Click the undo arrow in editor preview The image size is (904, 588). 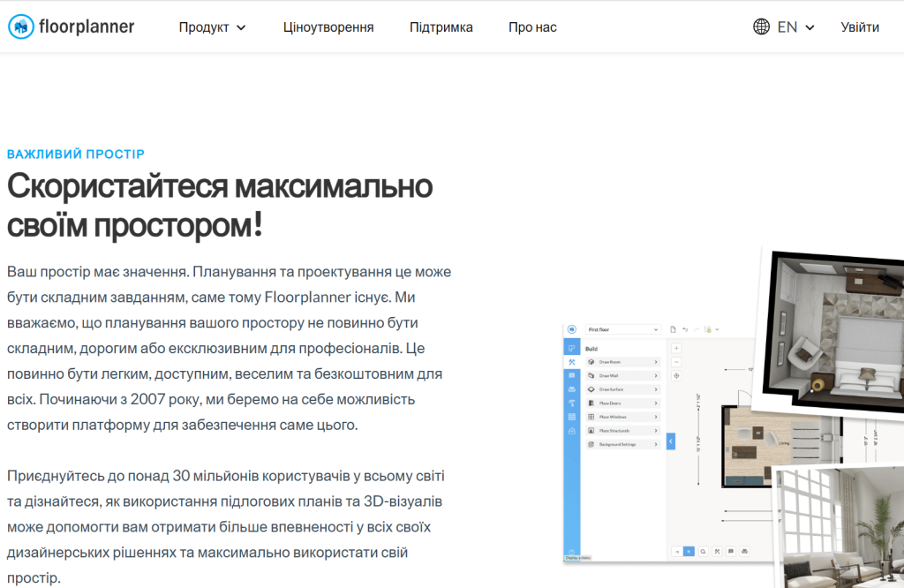pyautogui.click(x=685, y=329)
